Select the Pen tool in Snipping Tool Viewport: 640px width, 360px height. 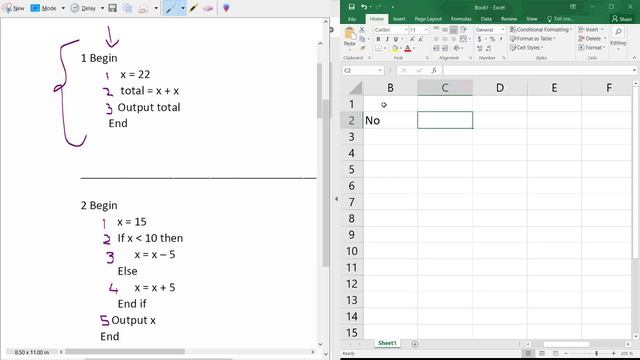point(170,8)
